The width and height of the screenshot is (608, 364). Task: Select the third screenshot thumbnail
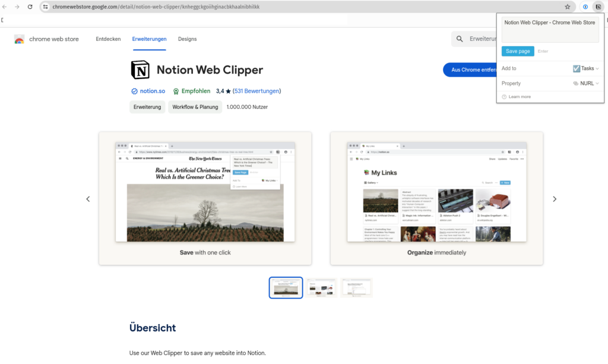356,287
